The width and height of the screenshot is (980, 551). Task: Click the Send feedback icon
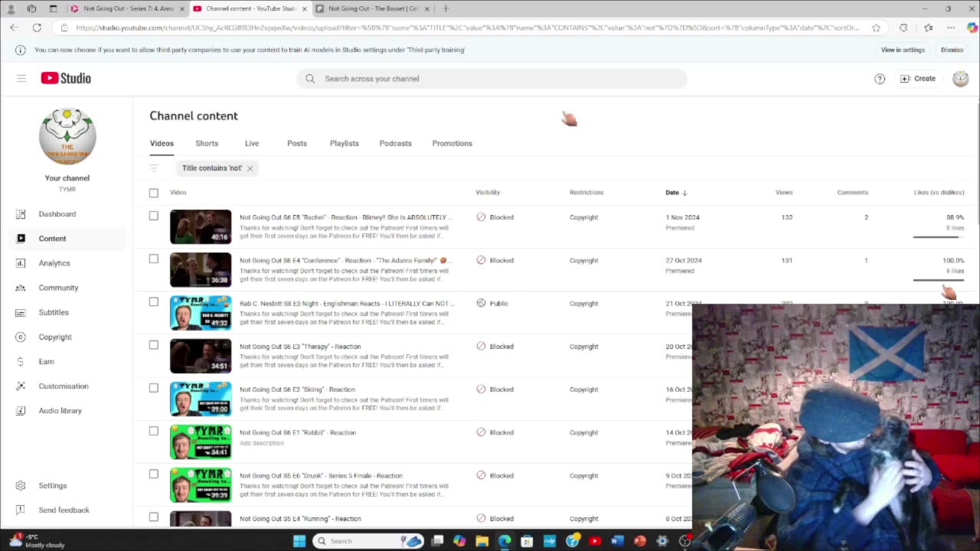(x=21, y=510)
